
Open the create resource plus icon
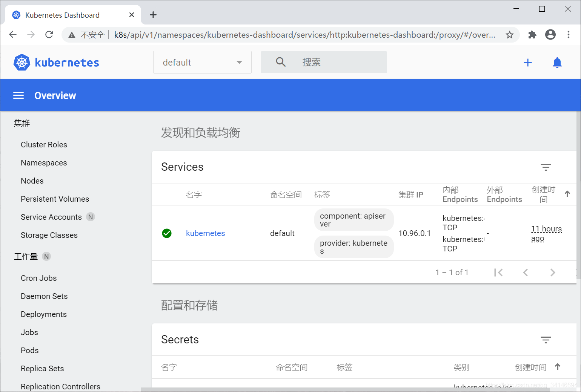(528, 63)
